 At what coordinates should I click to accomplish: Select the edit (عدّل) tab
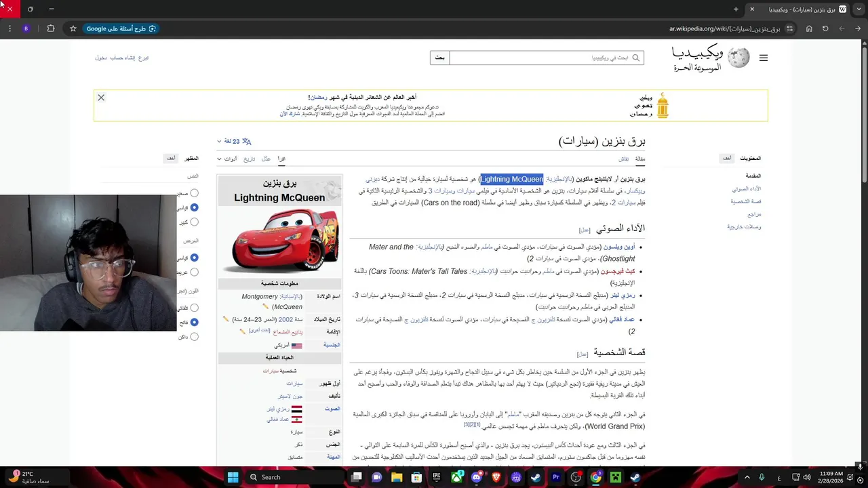point(266,159)
